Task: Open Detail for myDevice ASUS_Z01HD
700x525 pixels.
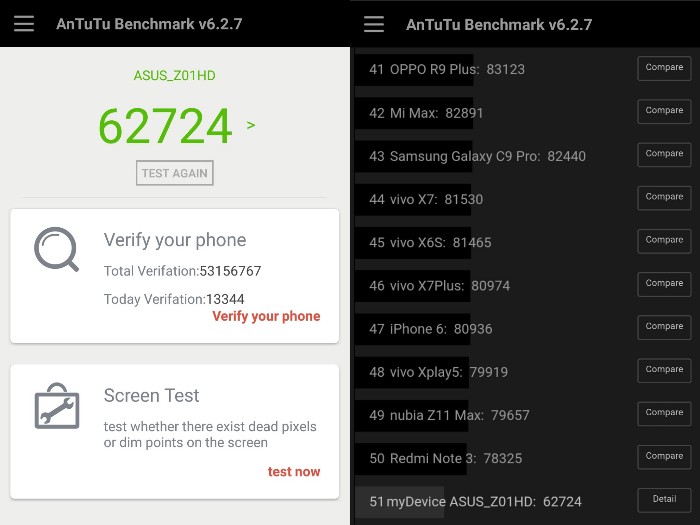Action: tap(664, 500)
